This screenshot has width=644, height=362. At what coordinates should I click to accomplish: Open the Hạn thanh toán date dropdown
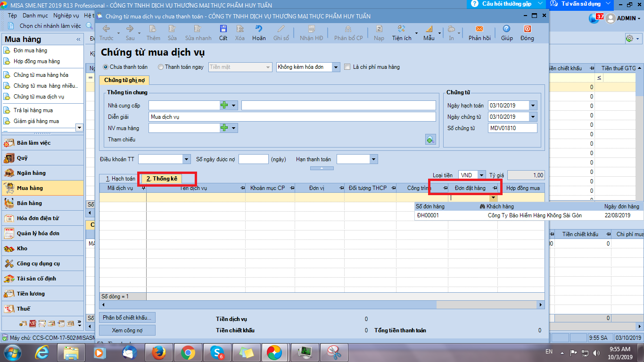tap(374, 159)
